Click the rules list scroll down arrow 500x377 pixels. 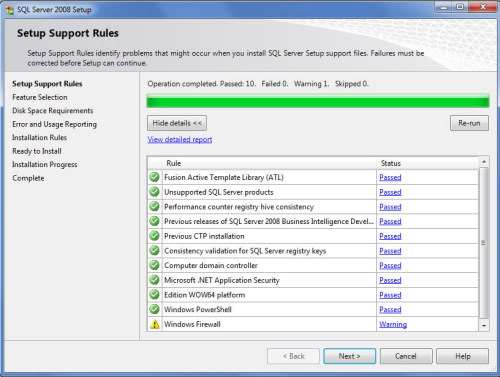(484, 325)
